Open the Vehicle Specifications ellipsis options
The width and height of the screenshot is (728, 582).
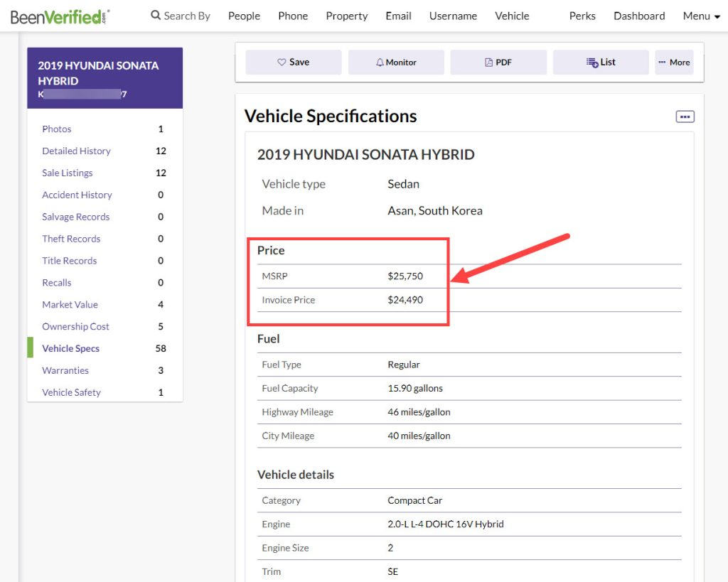point(684,116)
